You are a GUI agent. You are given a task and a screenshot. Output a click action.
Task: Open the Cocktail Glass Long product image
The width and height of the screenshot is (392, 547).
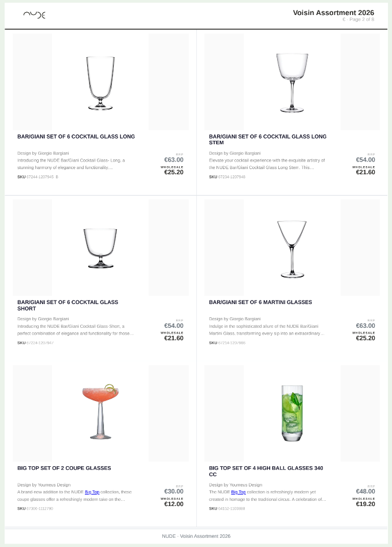[x=100, y=82]
